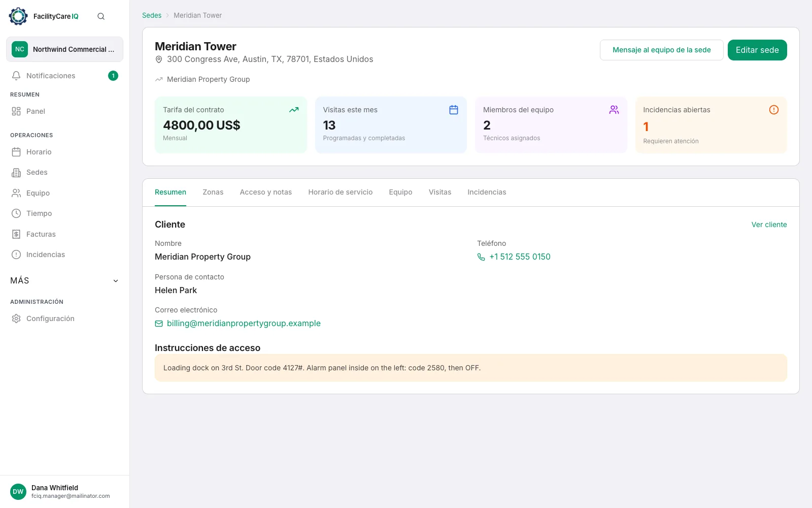Click Mensaje al equipo de la sede button
812x508 pixels.
tap(662, 50)
